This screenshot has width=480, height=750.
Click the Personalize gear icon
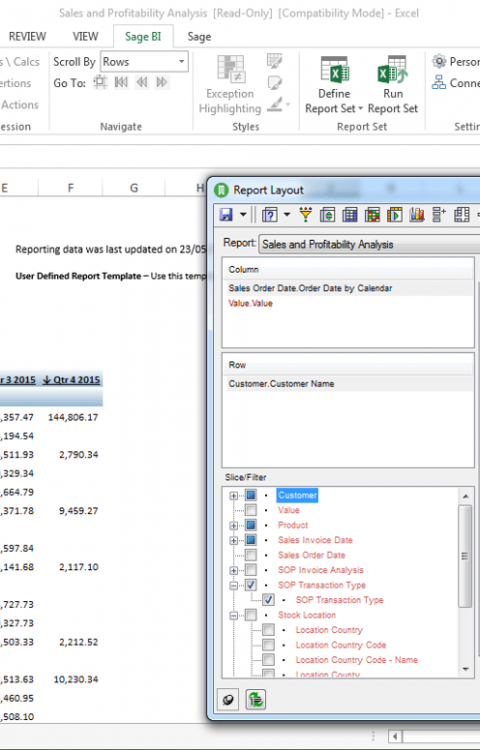point(439,62)
